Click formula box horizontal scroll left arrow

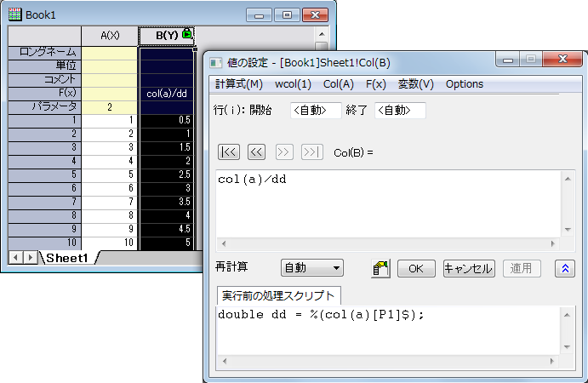click(224, 243)
